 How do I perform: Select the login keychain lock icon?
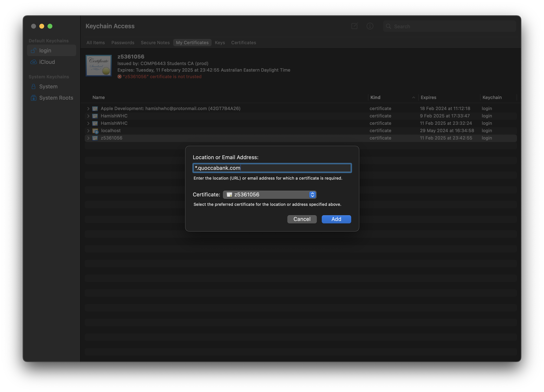[x=34, y=51]
